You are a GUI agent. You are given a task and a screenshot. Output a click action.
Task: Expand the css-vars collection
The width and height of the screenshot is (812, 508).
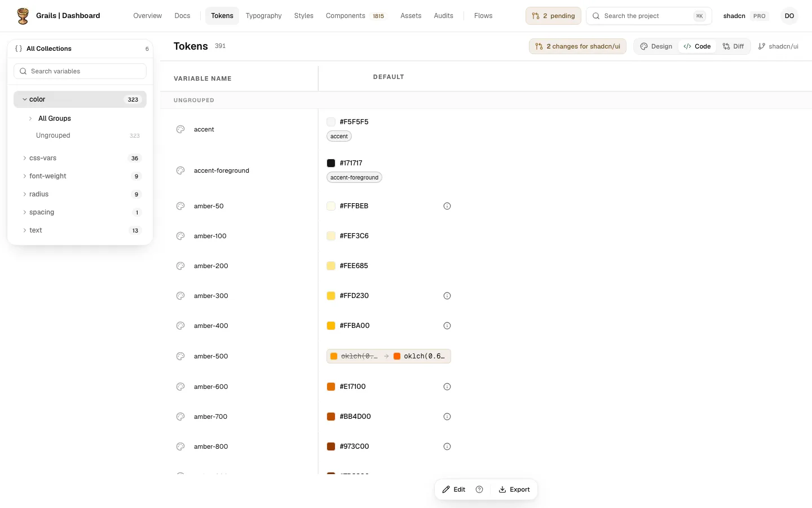[x=25, y=158]
